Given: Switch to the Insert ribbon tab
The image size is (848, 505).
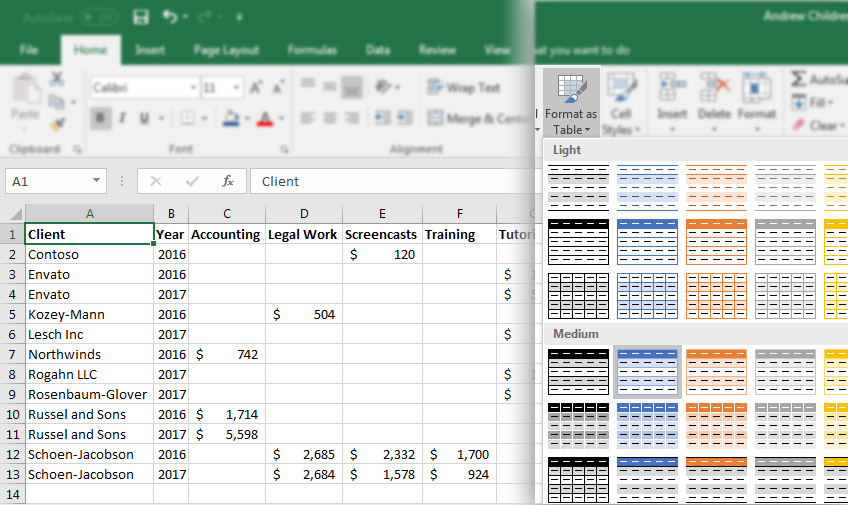Looking at the screenshot, I should 150,50.
